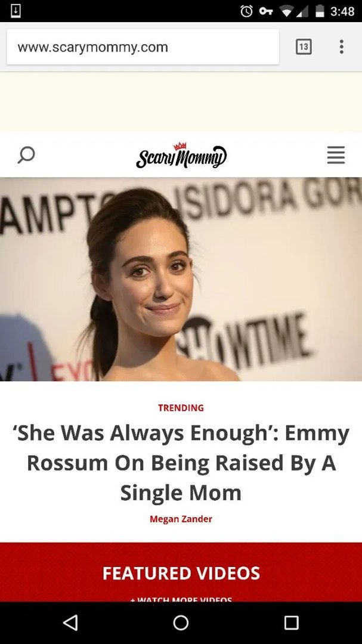Tap the VPN key status icon
362x644 pixels.
click(266, 11)
